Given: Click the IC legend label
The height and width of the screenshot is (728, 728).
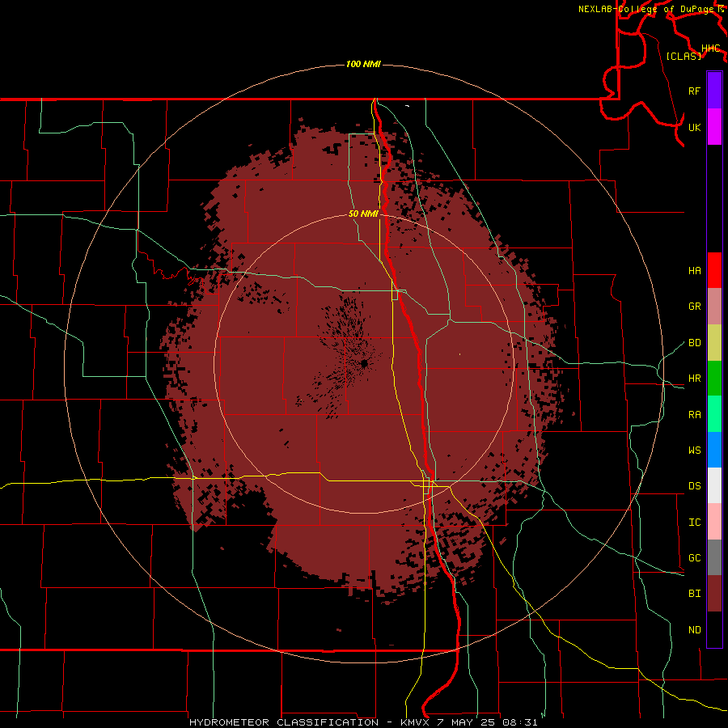Looking at the screenshot, I should click(694, 523).
